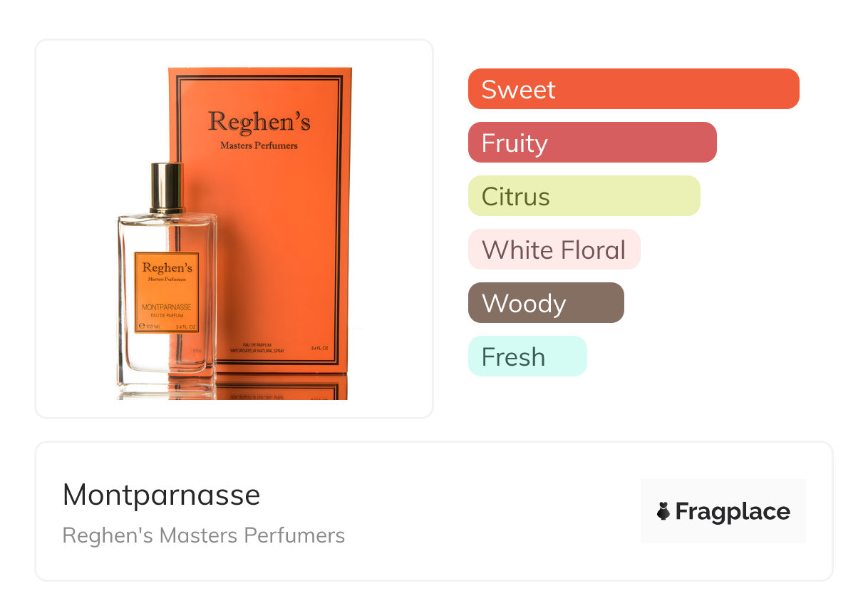Click the gold cap of the bottle
Viewport: 868px width, 616px height.
click(x=167, y=188)
